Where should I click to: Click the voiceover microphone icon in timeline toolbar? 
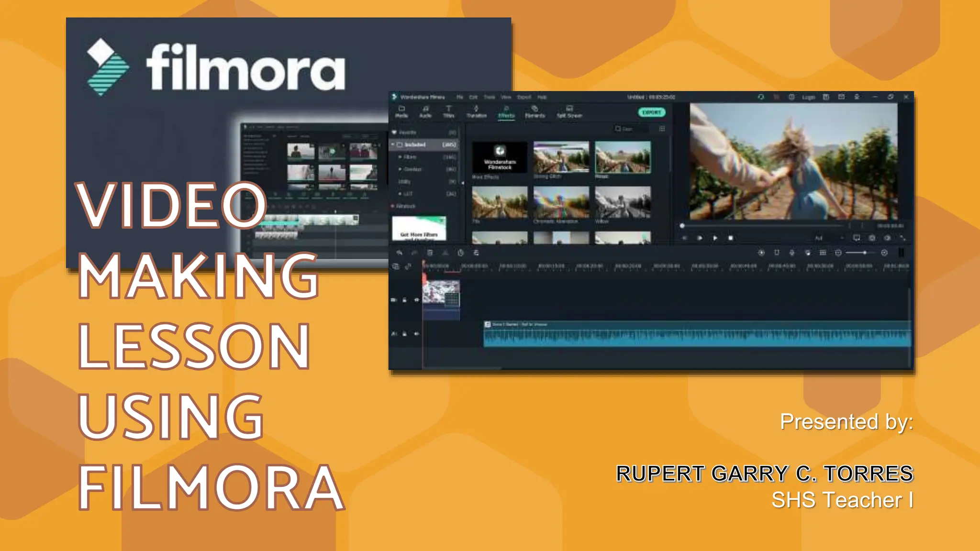click(x=792, y=253)
